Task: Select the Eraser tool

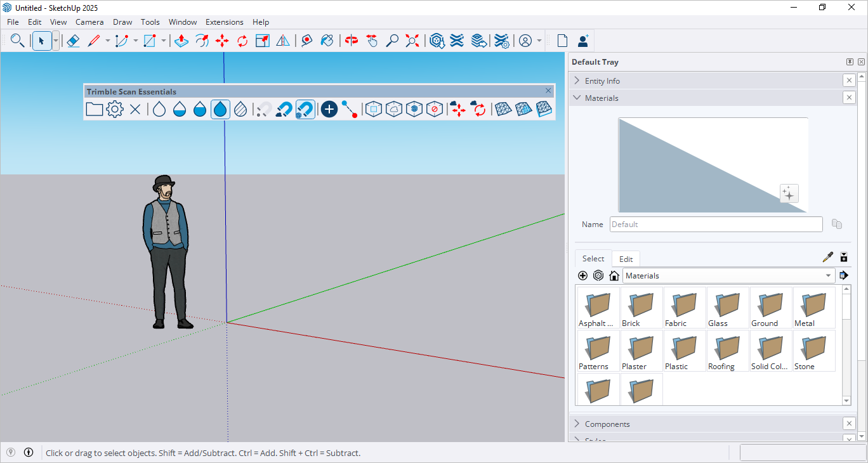Action: click(x=73, y=40)
